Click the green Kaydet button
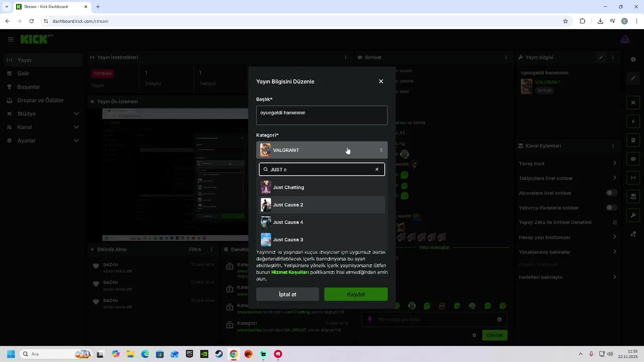This screenshot has width=644, height=362. tap(356, 294)
